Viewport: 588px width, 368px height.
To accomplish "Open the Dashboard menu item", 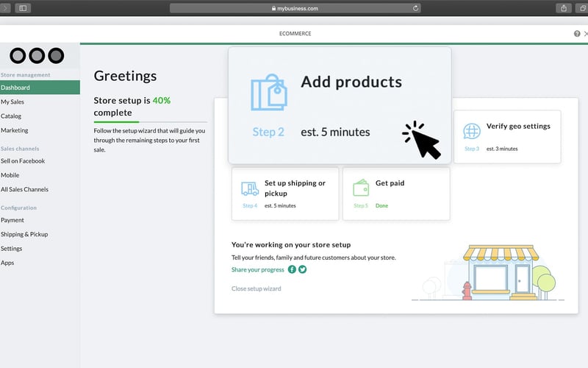I will pos(40,88).
